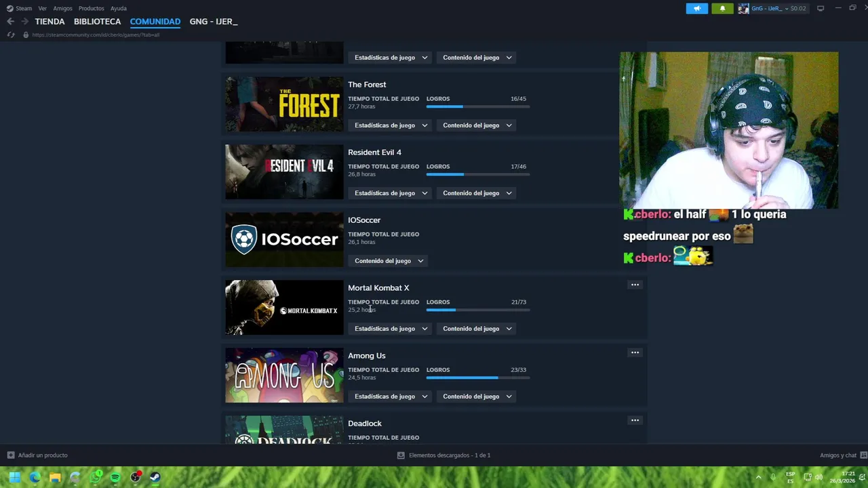868x488 pixels.
Task: Click the user avatar in title bar
Action: point(744,8)
